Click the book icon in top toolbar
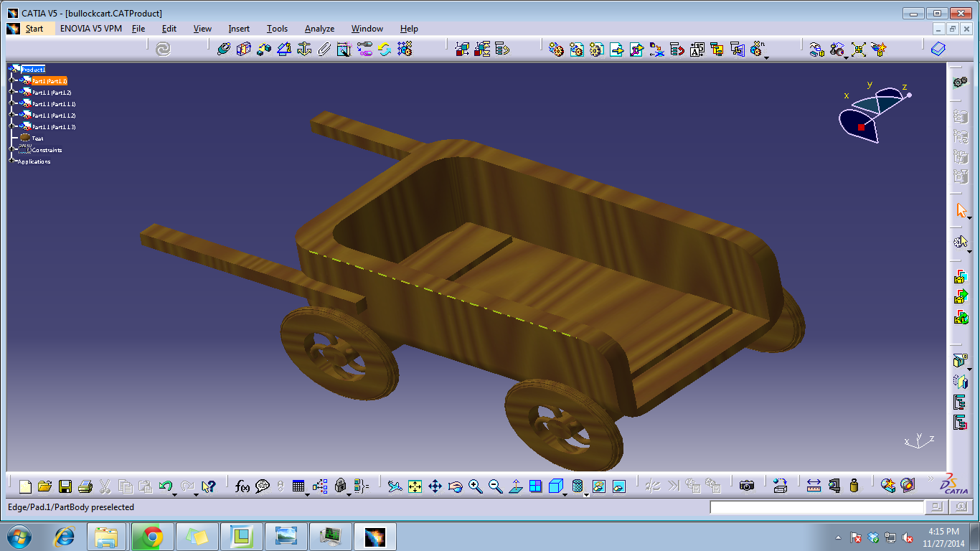 pos(938,49)
